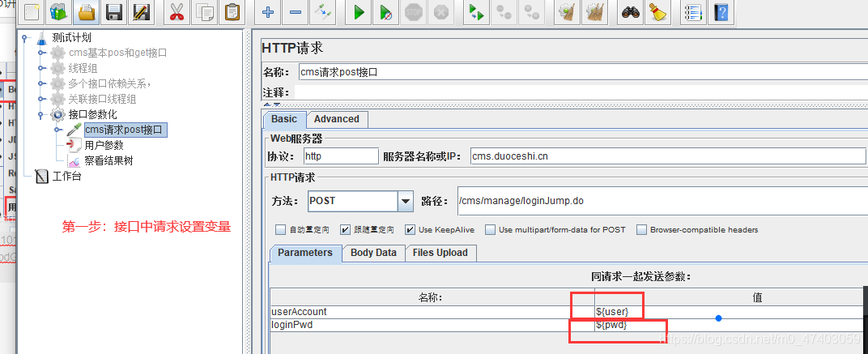Screen dimensions: 868x354
Task: Click the Stop test icon
Action: pos(414,11)
